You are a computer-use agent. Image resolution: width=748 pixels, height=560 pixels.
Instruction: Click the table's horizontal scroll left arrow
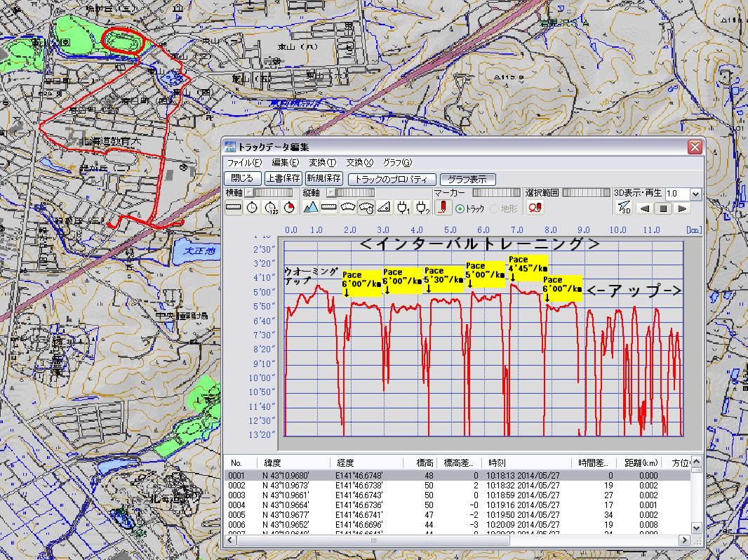[230, 540]
